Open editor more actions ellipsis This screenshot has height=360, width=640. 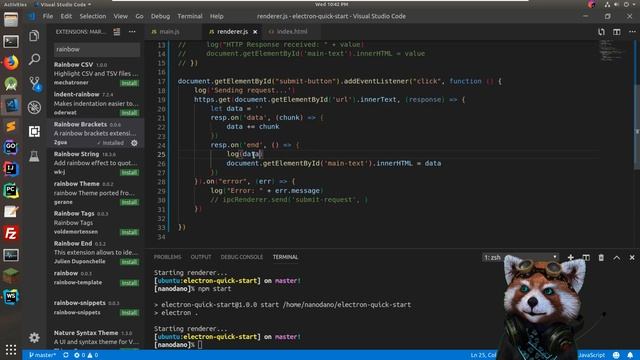(632, 31)
